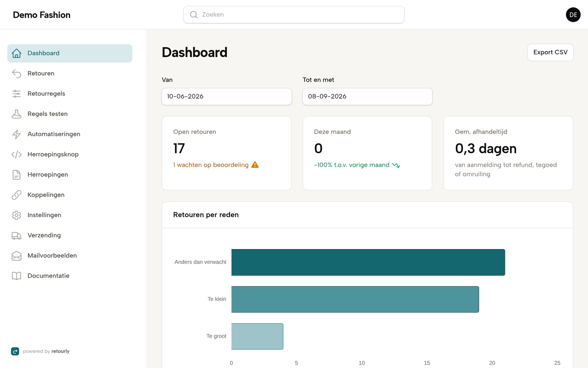Viewport: 588px width, 368px height.
Task: Click the Herroepingen document icon
Action: pos(17,175)
